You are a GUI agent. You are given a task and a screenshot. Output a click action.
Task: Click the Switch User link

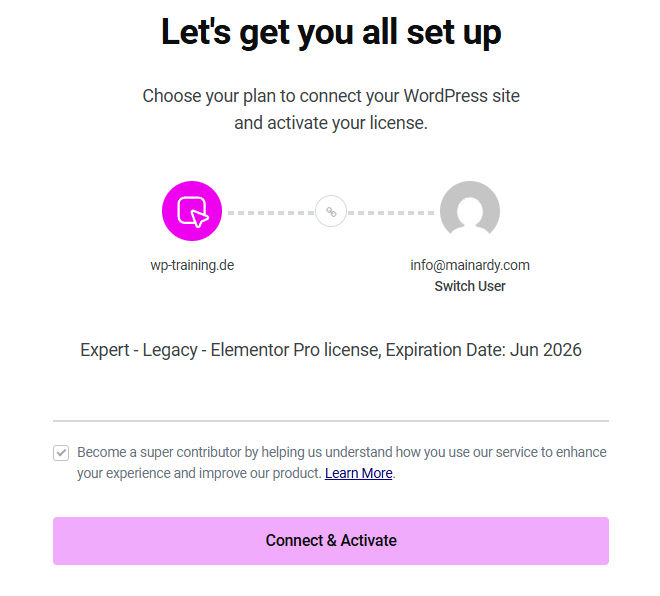470,286
